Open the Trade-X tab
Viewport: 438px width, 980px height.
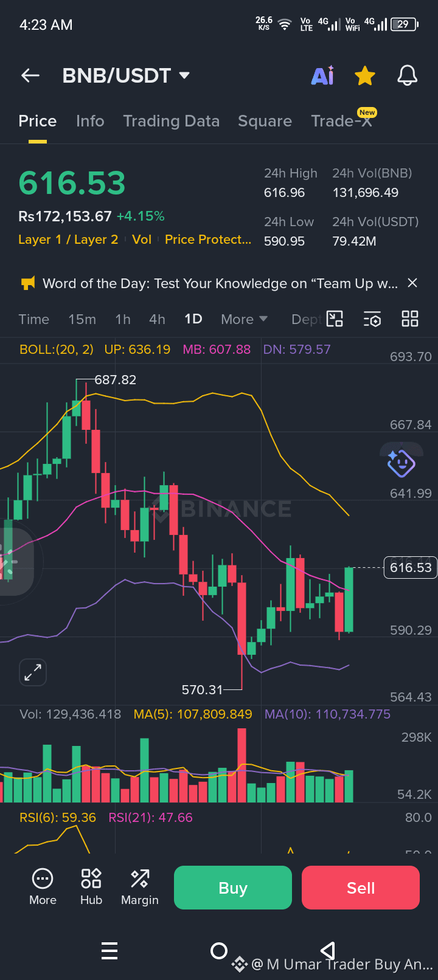[342, 121]
